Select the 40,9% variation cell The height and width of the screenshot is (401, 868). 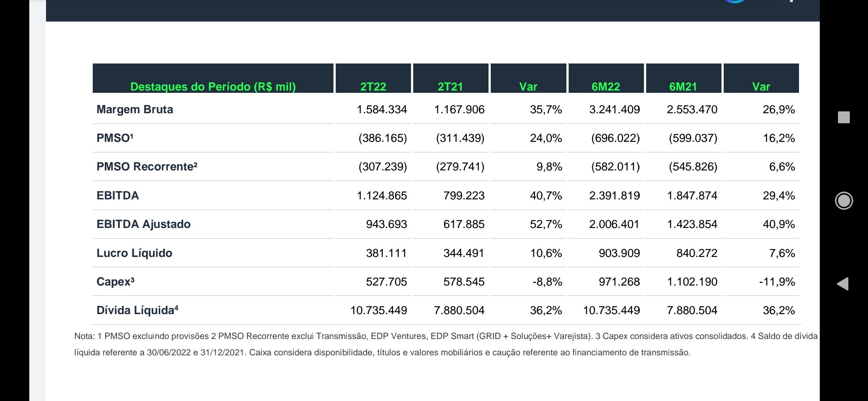click(779, 224)
